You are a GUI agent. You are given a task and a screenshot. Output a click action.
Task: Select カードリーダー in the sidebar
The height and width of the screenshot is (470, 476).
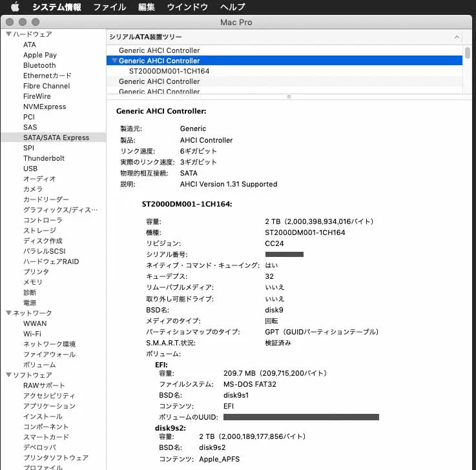pos(46,199)
